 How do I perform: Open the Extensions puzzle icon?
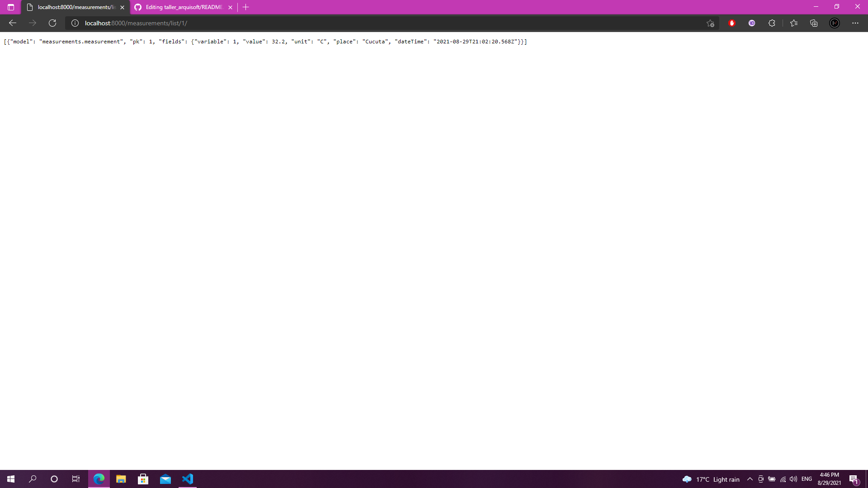click(772, 23)
